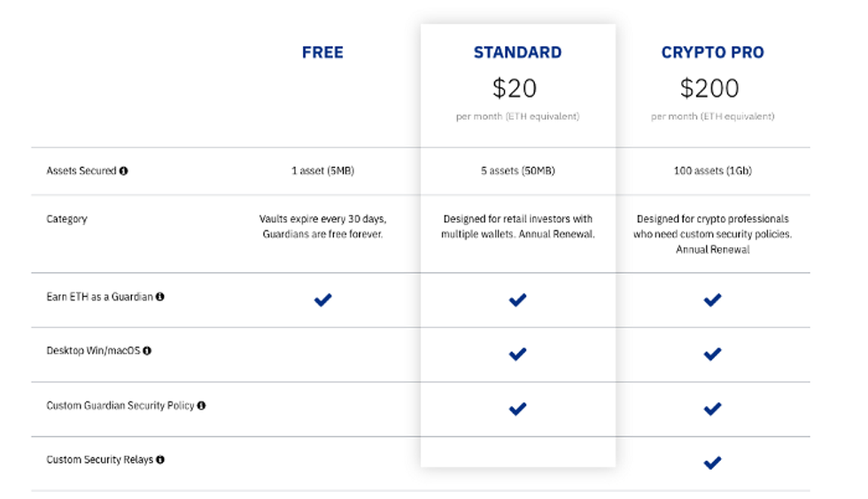
Task: Click the info icon beside Custom Security Relays
Action: pos(160,460)
